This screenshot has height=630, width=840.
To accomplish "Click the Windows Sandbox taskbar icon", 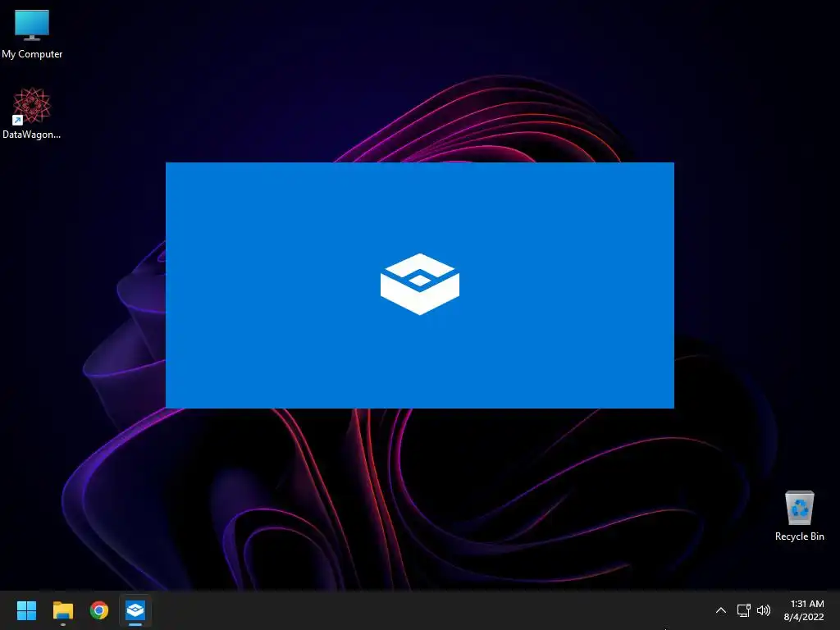I will (x=135, y=610).
